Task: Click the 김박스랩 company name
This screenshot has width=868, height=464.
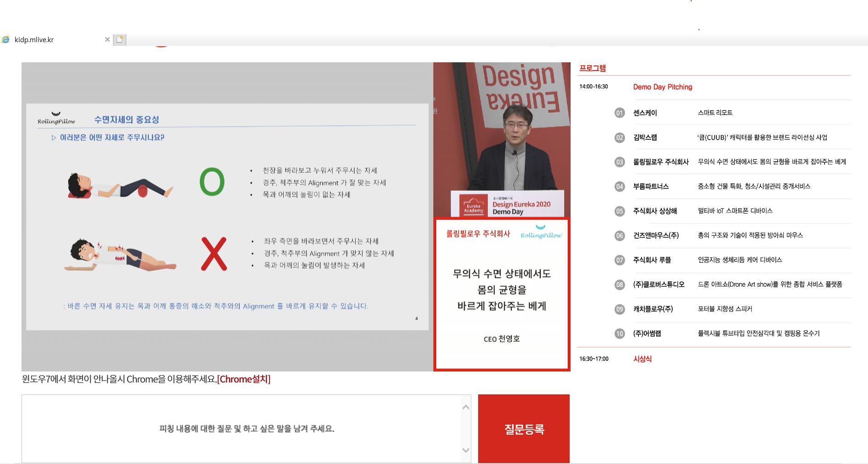Action: [645, 137]
